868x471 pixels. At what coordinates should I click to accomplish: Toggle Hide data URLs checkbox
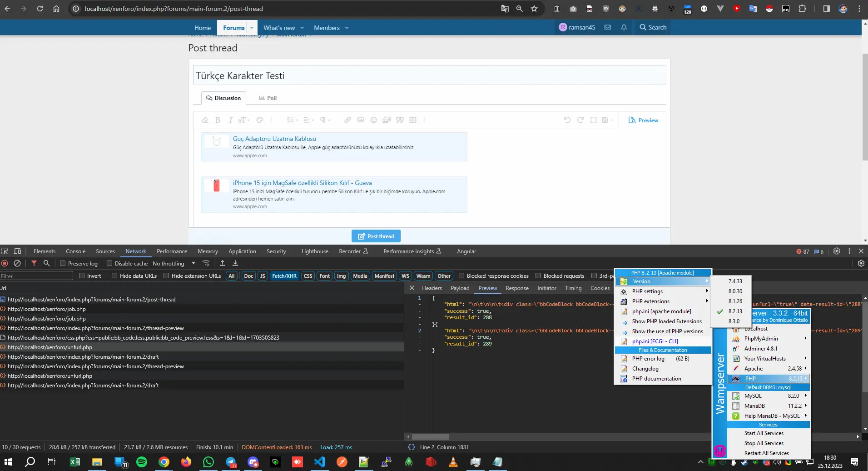(114, 276)
